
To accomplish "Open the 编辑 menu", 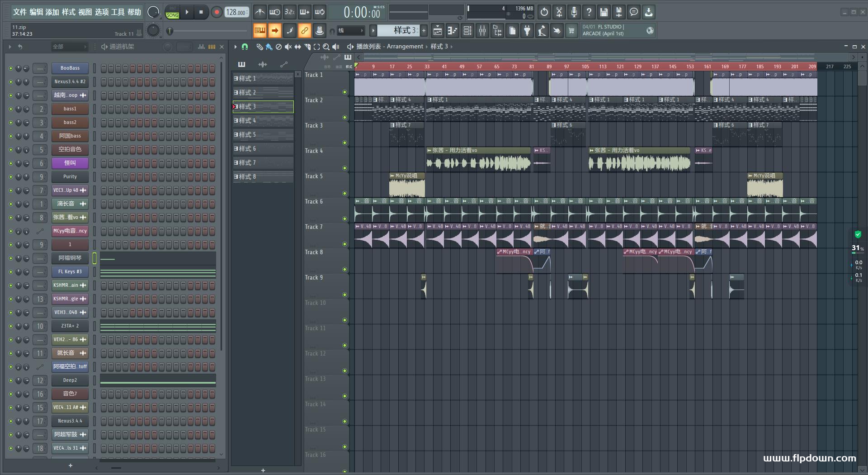I will tap(36, 12).
